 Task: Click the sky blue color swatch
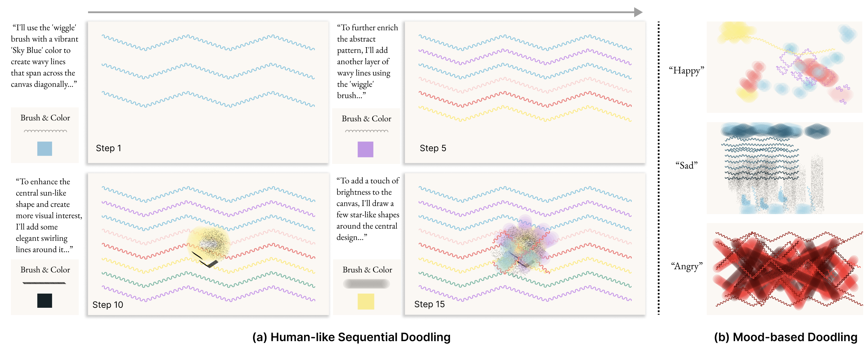click(45, 148)
